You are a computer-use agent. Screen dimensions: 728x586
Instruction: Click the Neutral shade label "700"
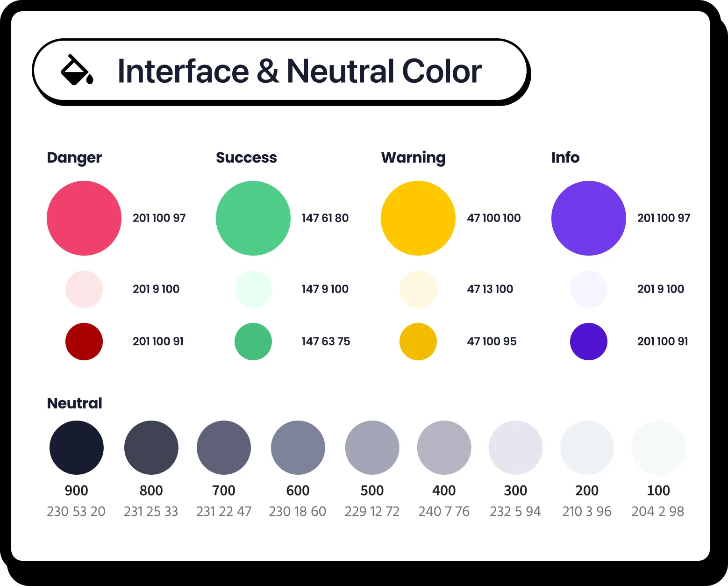[x=224, y=491]
